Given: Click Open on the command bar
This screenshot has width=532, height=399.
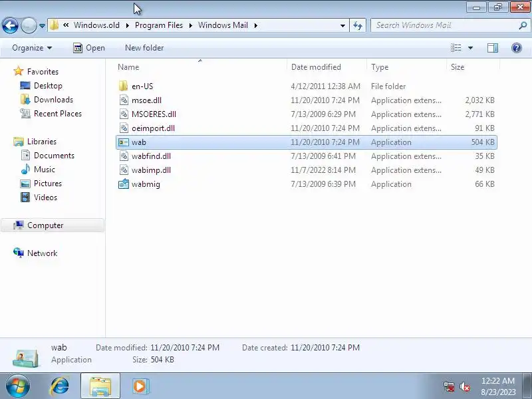Looking at the screenshot, I should pos(89,48).
